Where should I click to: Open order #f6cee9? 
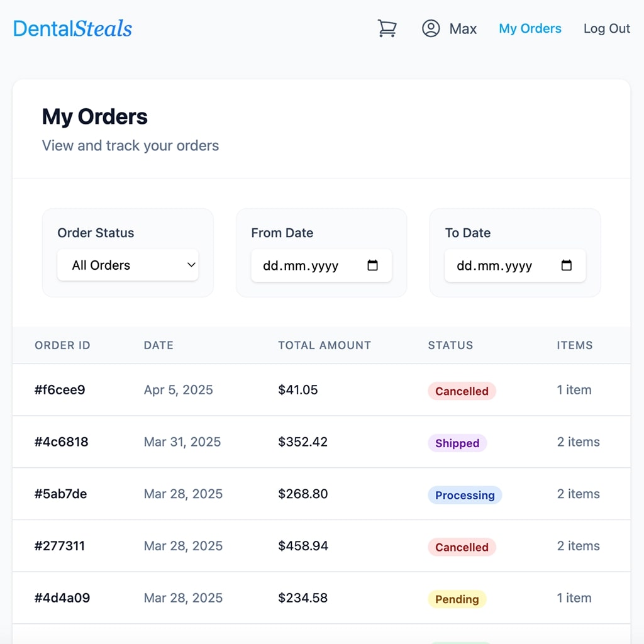point(60,389)
